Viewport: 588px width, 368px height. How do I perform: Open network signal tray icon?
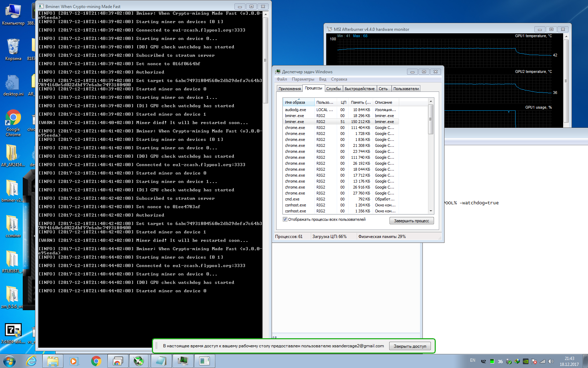coord(542,361)
